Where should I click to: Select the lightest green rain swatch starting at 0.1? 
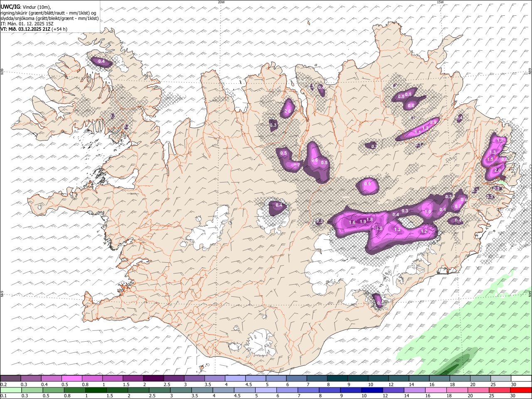[x=11, y=390]
